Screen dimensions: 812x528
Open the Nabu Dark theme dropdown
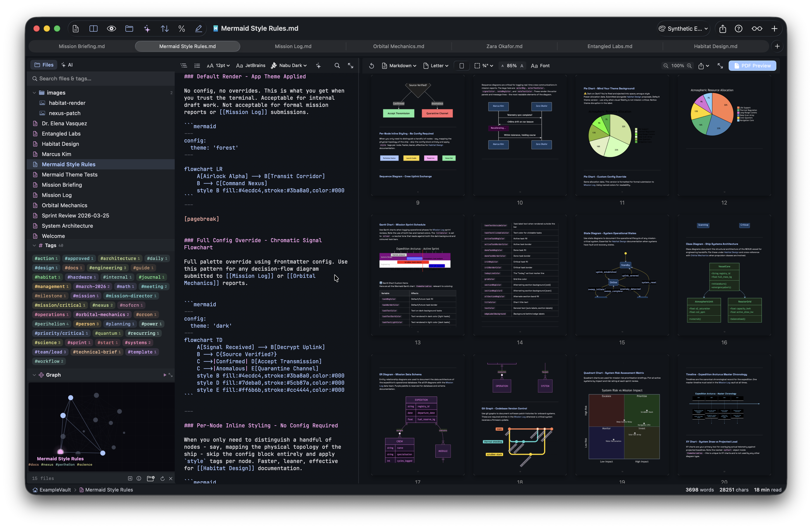(289, 65)
